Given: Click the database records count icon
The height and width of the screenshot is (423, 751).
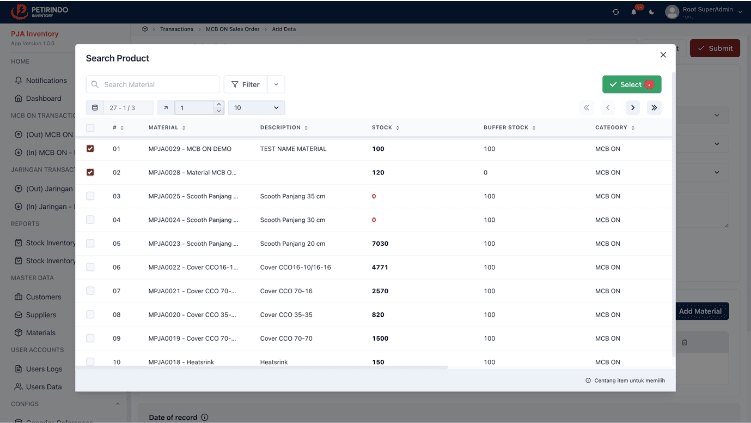Looking at the screenshot, I should click(x=95, y=108).
